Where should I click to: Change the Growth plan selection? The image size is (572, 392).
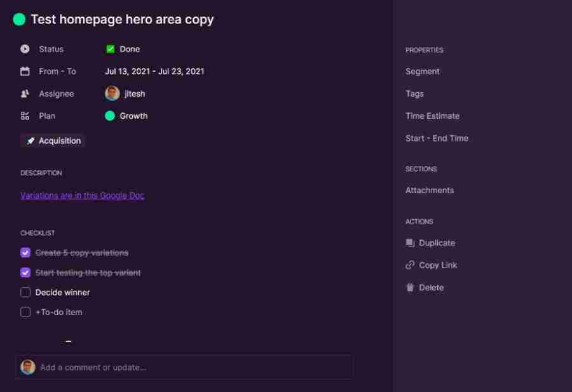[x=126, y=116]
